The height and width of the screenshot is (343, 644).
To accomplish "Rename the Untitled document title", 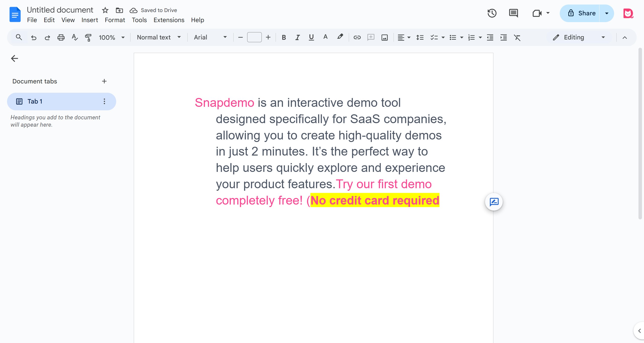I will [60, 10].
